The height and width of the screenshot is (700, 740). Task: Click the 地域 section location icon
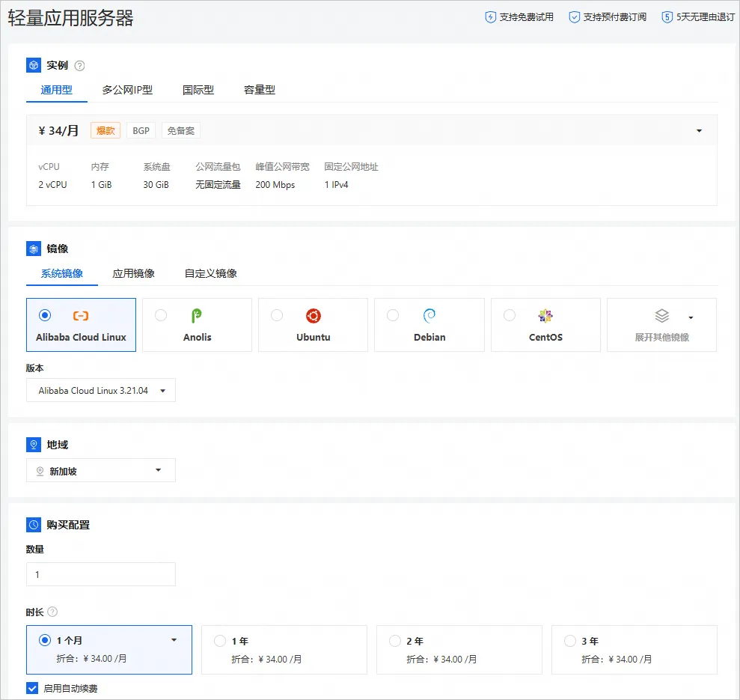tap(34, 445)
